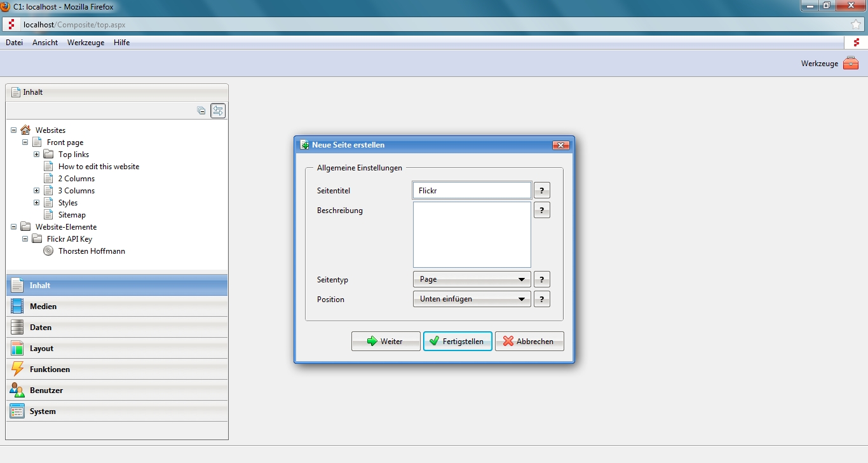Open the Benutzer users icon

pyautogui.click(x=17, y=390)
